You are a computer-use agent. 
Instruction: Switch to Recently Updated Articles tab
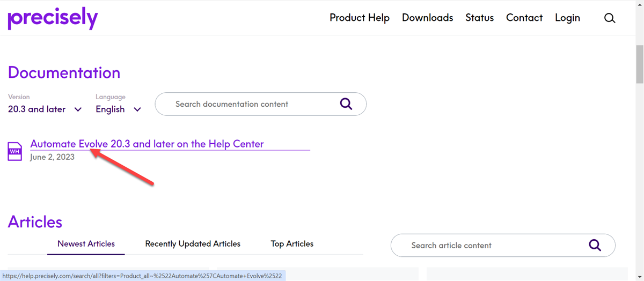(x=193, y=243)
